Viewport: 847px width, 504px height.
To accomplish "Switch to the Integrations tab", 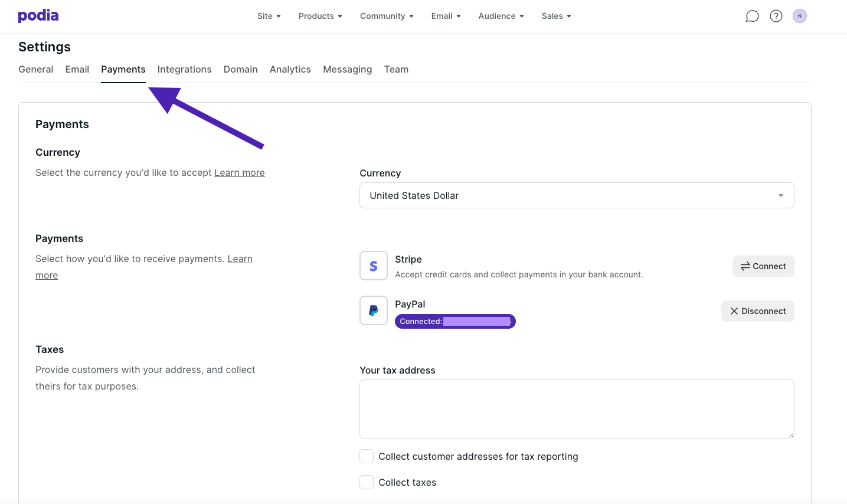I will (x=184, y=69).
